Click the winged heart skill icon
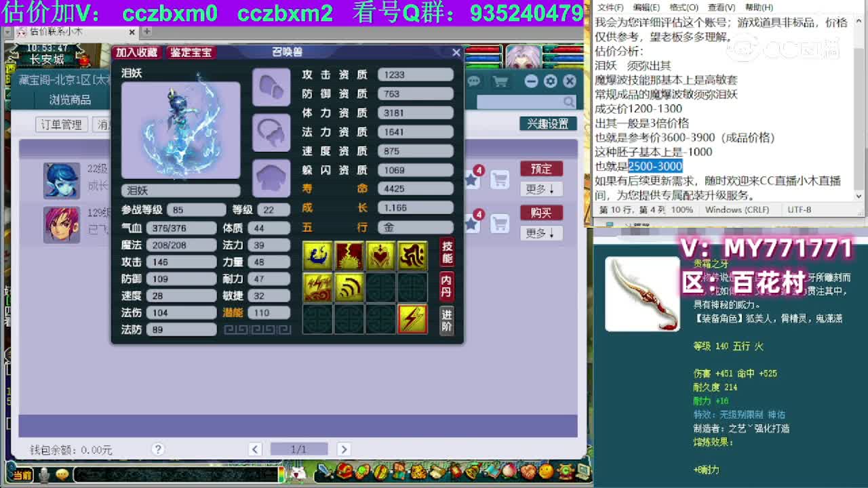The height and width of the screenshot is (488, 868). 380,256
